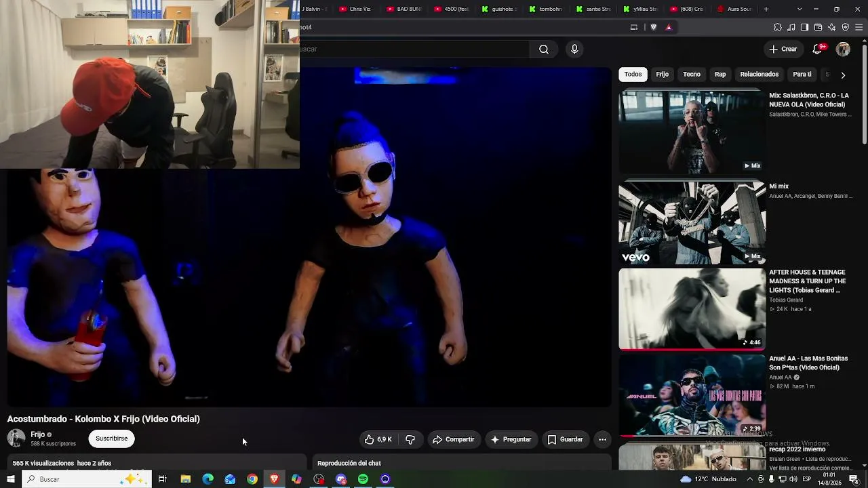Open the Mi mix vevo thumbnail
The image size is (868, 488).
click(692, 222)
